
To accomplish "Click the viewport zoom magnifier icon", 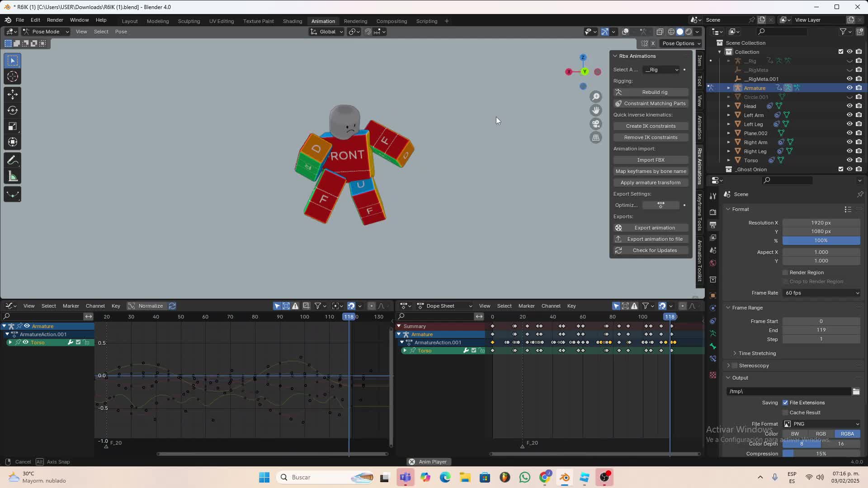I will [x=596, y=97].
